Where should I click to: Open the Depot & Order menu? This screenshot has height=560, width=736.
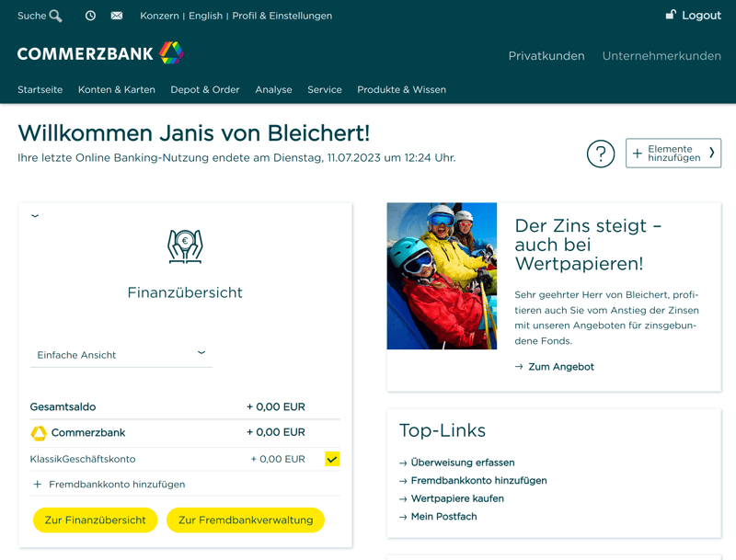pyautogui.click(x=204, y=90)
